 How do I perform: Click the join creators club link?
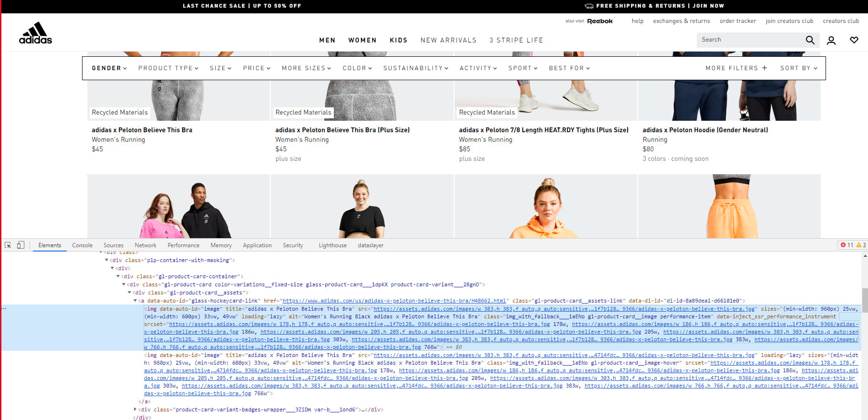pos(789,21)
